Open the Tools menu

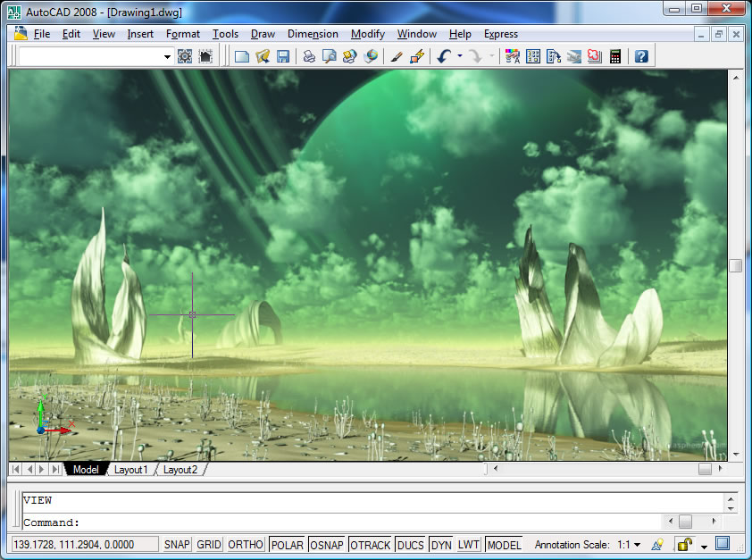click(225, 34)
